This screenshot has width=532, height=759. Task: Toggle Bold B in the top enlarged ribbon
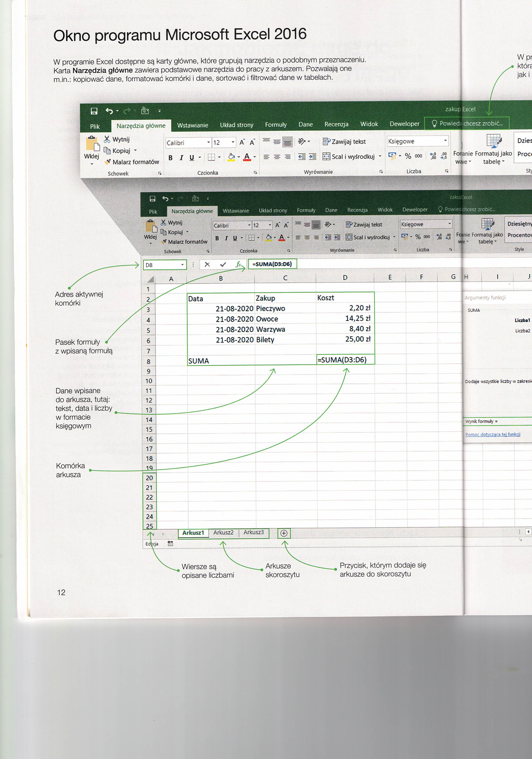[170, 158]
